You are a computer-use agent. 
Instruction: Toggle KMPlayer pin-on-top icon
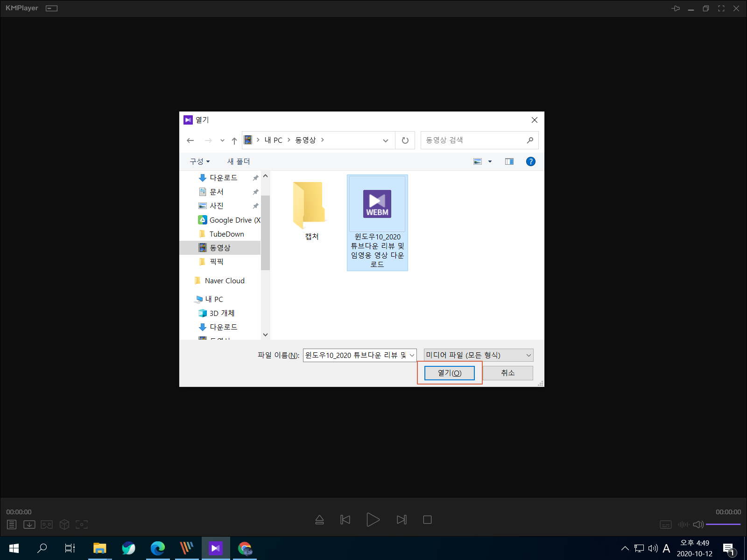tap(676, 8)
